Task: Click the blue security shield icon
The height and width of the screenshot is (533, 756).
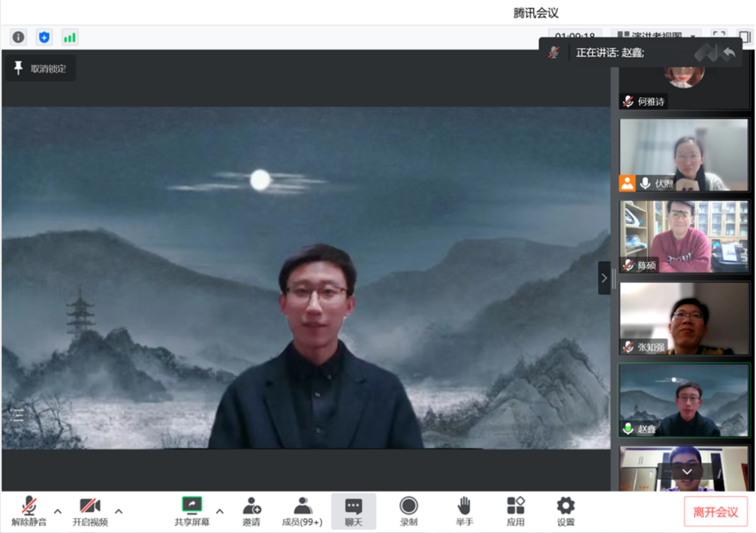Action: [x=44, y=37]
